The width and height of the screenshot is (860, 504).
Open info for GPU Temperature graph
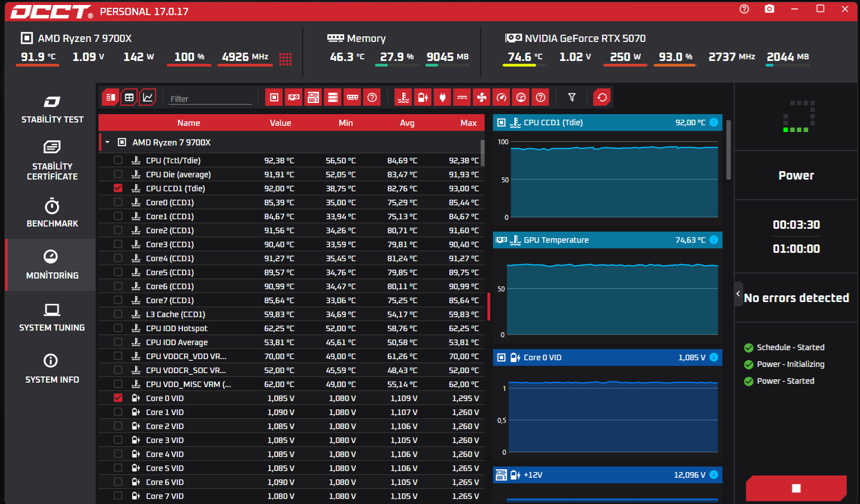[714, 240]
